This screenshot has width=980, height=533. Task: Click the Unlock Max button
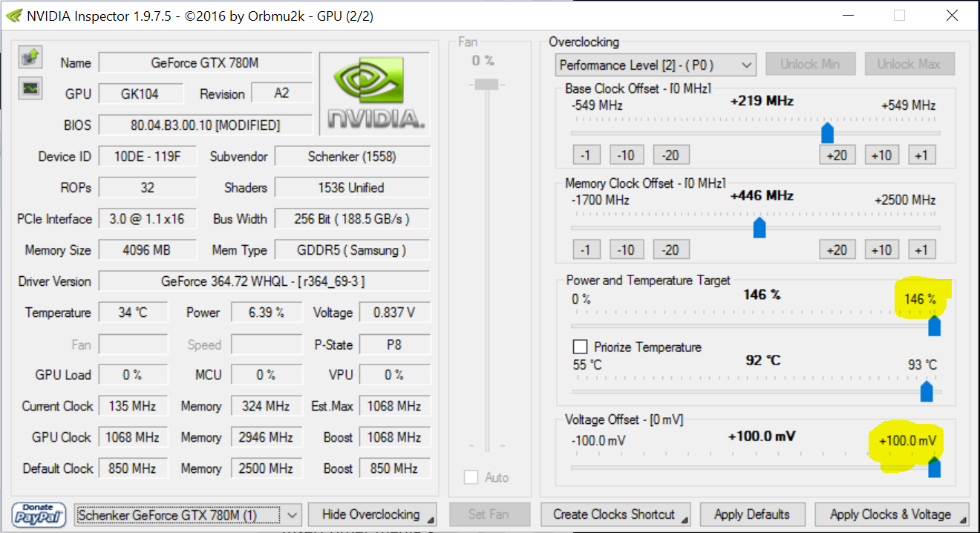pyautogui.click(x=909, y=64)
